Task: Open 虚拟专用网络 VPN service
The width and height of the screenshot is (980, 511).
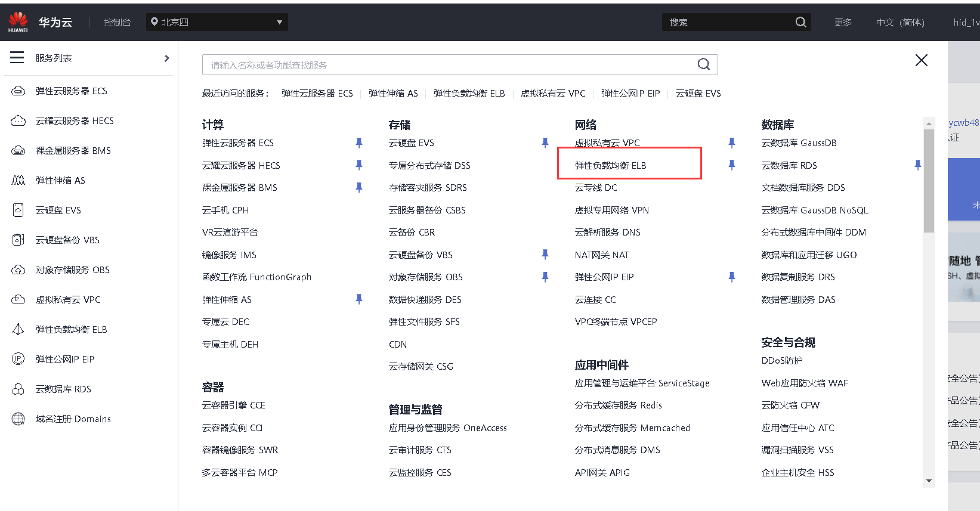Action: [612, 210]
